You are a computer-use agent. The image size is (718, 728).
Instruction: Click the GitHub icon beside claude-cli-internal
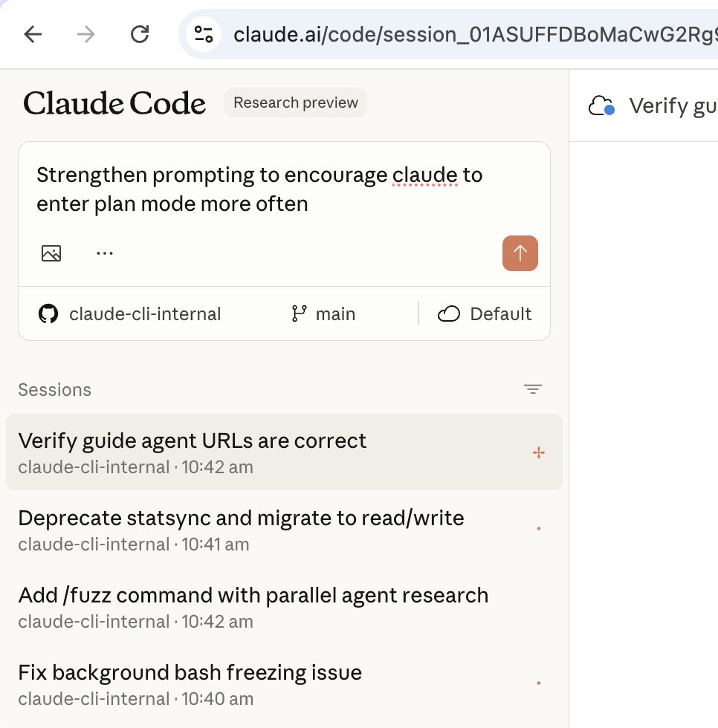tap(48, 313)
